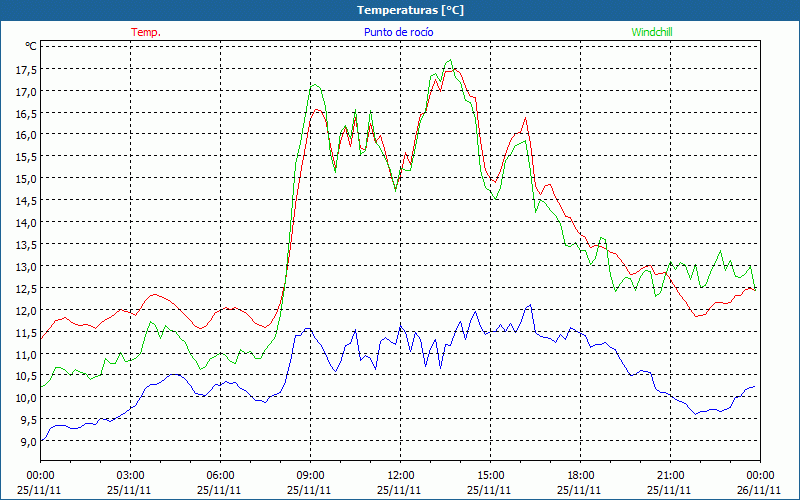The height and width of the screenshot is (500, 800).
Task: Click the 25/11/11 date under 12:00
Action: pos(399,490)
